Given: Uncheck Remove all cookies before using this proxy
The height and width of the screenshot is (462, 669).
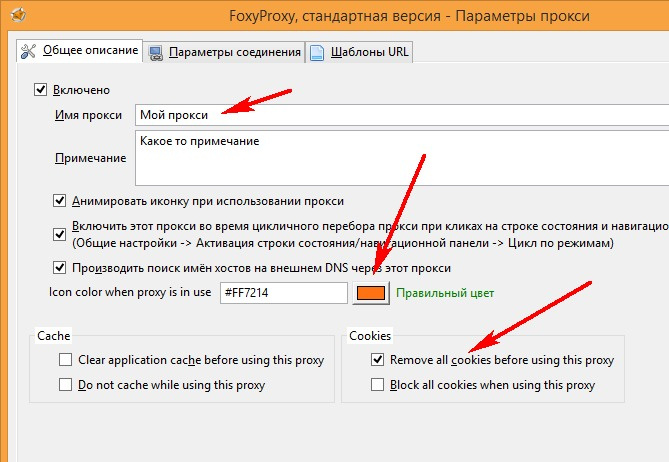Looking at the screenshot, I should [377, 360].
